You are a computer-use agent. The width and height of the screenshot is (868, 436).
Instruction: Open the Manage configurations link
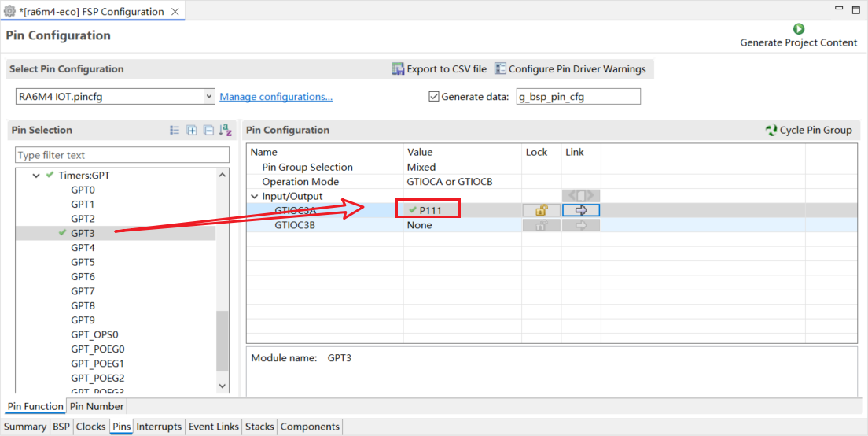coord(276,96)
